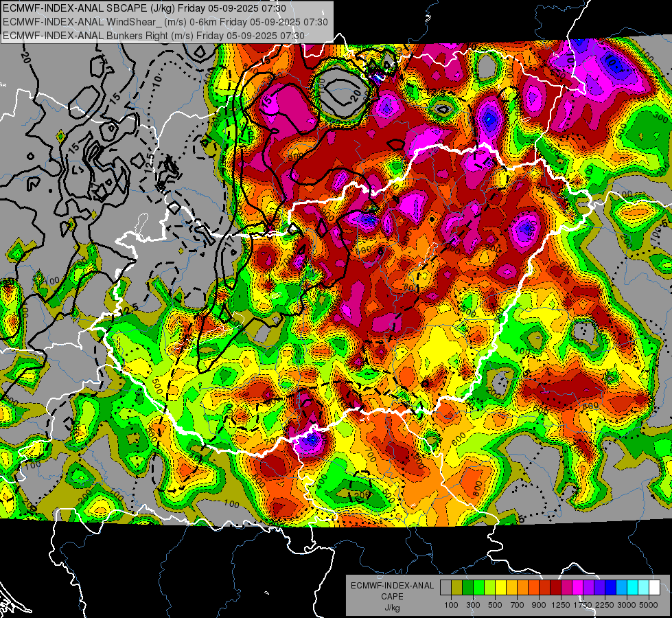Pick the lime yellow-green swatch in the CAPE legend
672x618 pixels.
tap(489, 588)
